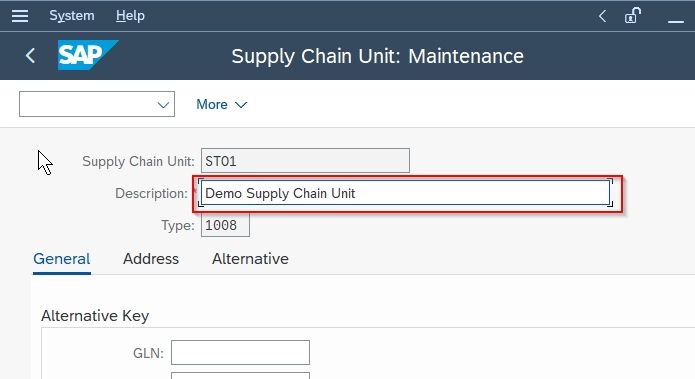Expand the More menu
Viewport: 695px width, 379px height.
click(x=222, y=105)
